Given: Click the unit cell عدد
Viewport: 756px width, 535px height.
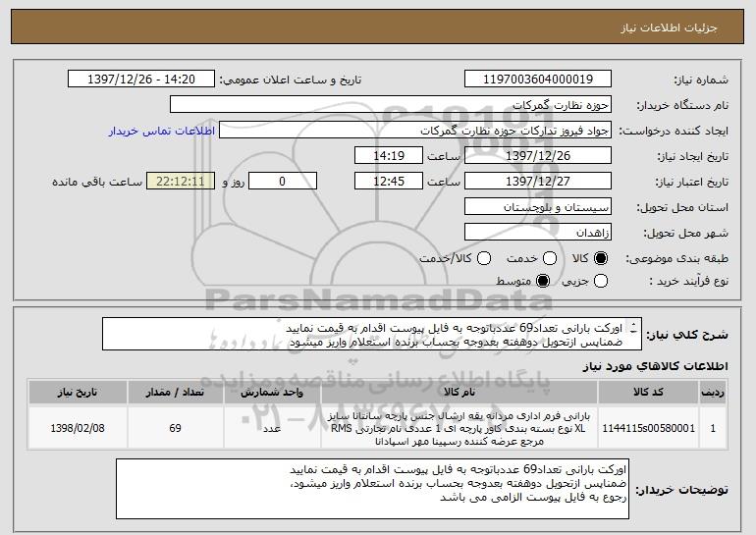Looking at the screenshot, I should tap(272, 428).
